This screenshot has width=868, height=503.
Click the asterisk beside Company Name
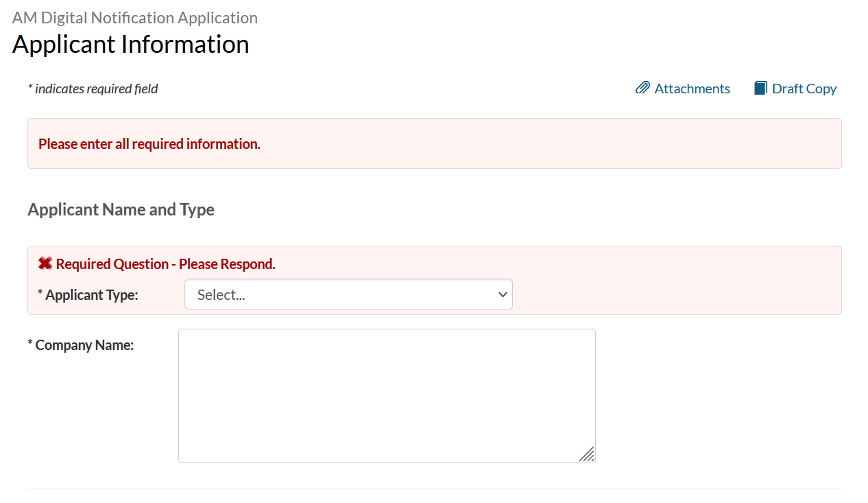[x=30, y=344]
